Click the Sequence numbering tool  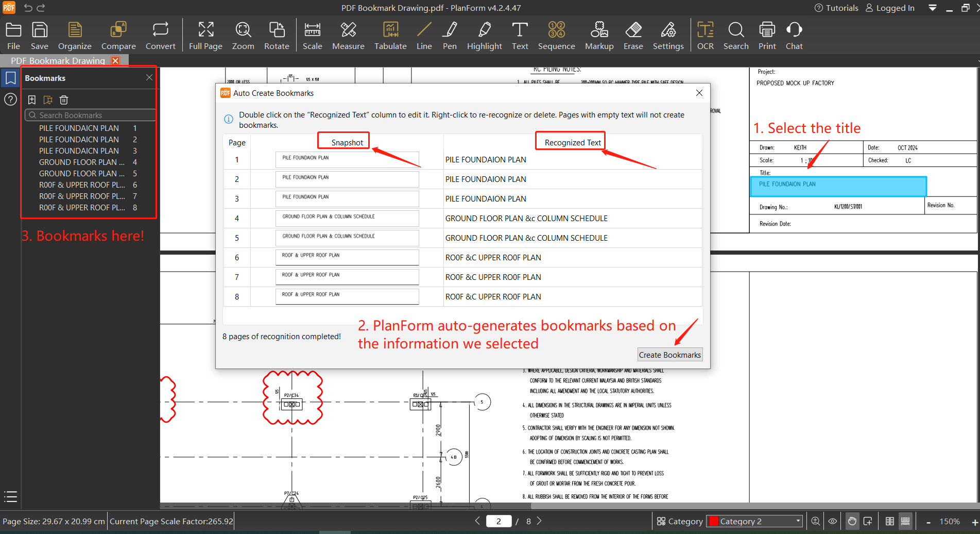(x=556, y=36)
